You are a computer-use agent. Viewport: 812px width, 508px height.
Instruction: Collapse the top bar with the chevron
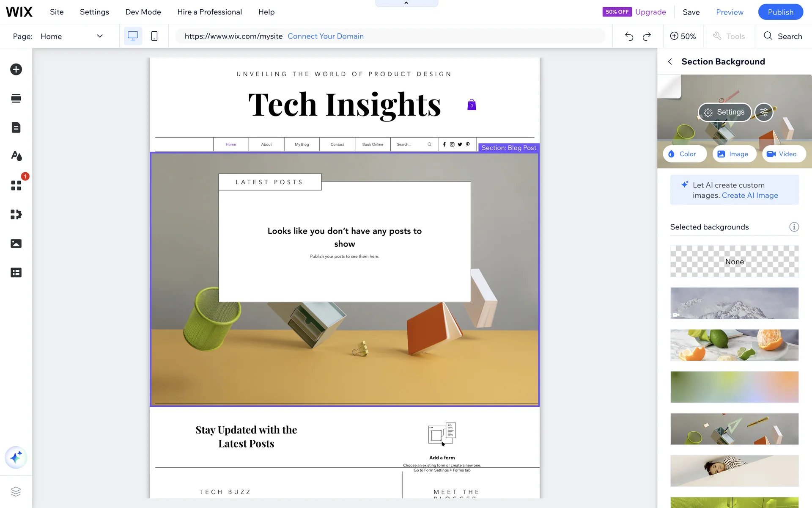click(x=406, y=3)
